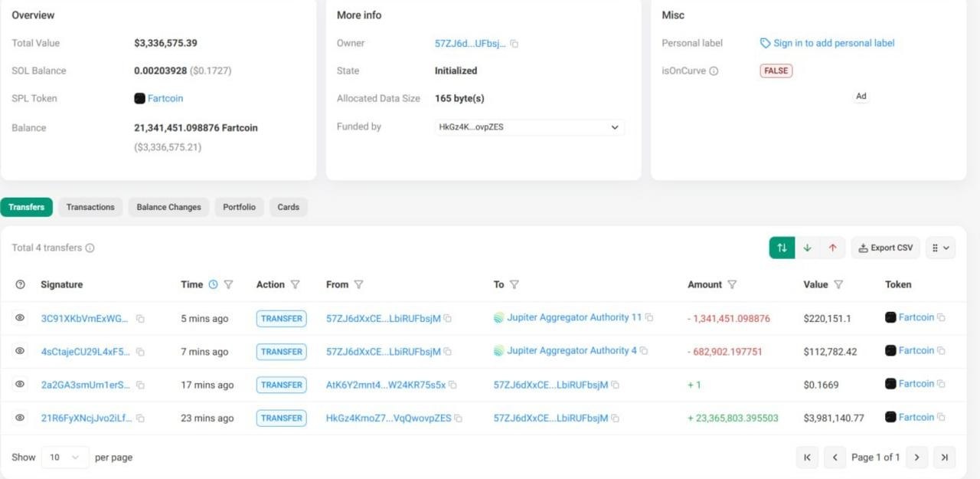The image size is (980, 479).
Task: Click the isOnCurve info icon
Action: point(714,71)
